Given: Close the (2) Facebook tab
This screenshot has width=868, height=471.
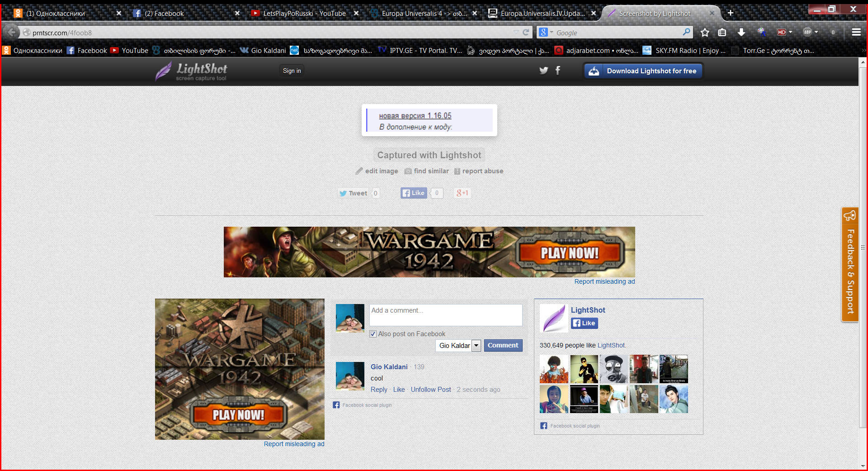Looking at the screenshot, I should coord(237,14).
